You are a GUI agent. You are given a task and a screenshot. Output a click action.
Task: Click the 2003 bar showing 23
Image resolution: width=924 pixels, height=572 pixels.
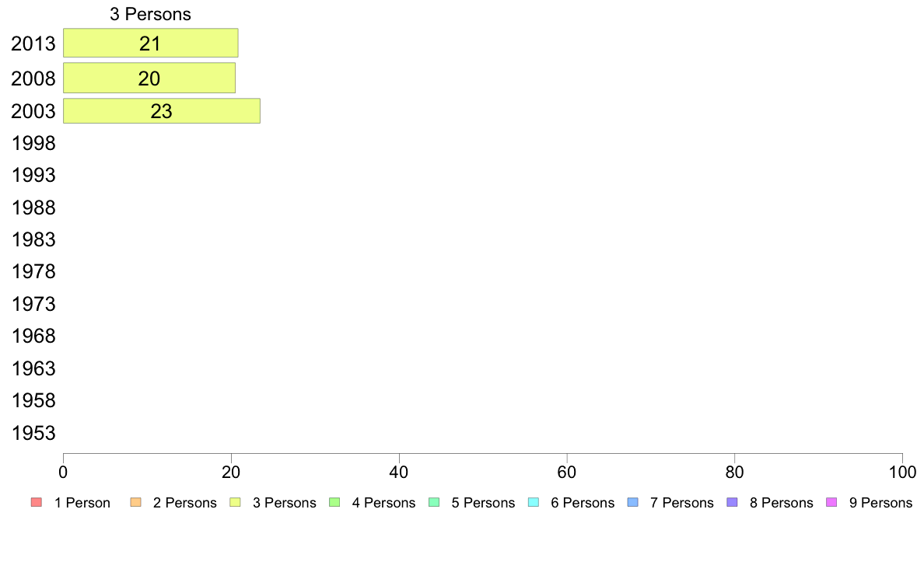(162, 111)
